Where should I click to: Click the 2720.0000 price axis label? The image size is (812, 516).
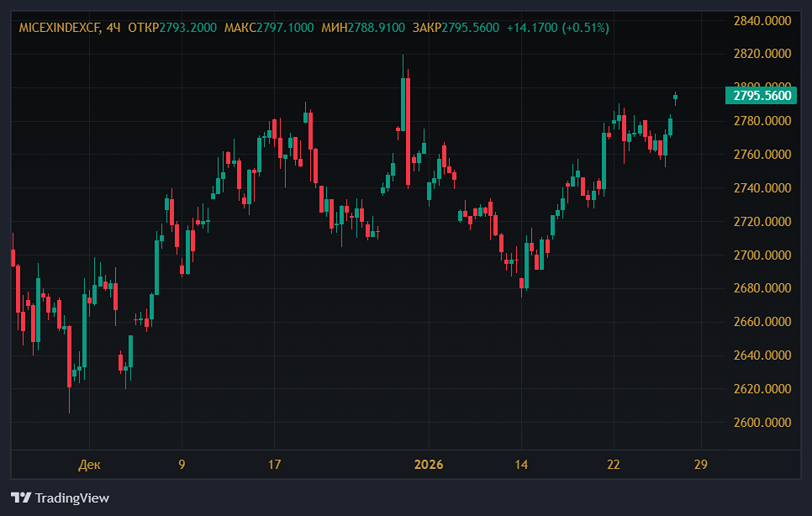[x=762, y=222]
